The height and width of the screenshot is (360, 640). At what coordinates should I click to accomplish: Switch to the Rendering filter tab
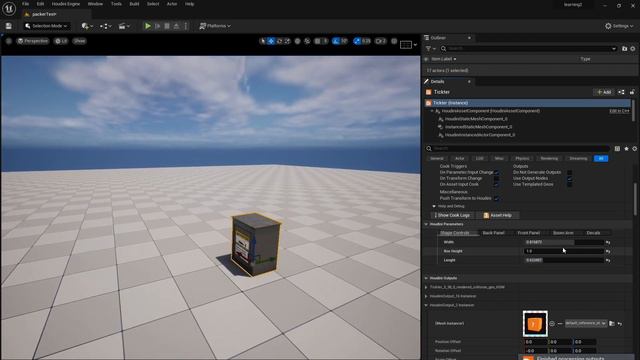[x=549, y=158]
